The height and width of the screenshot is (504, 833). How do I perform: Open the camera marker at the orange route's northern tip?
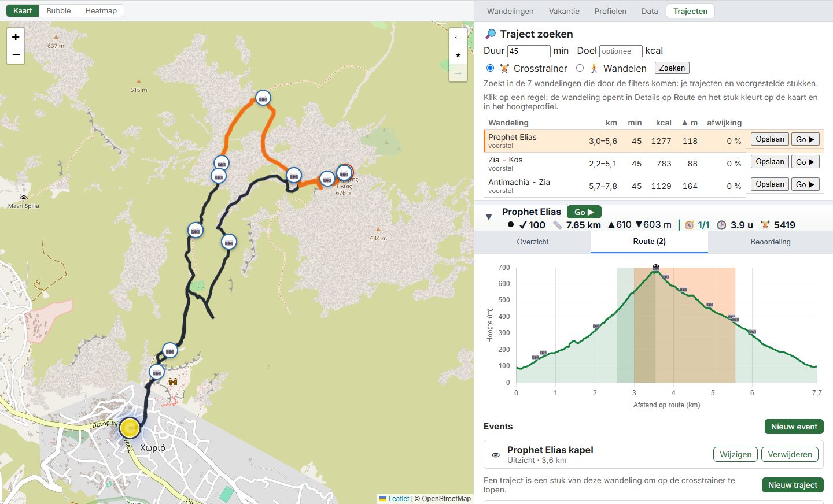263,99
